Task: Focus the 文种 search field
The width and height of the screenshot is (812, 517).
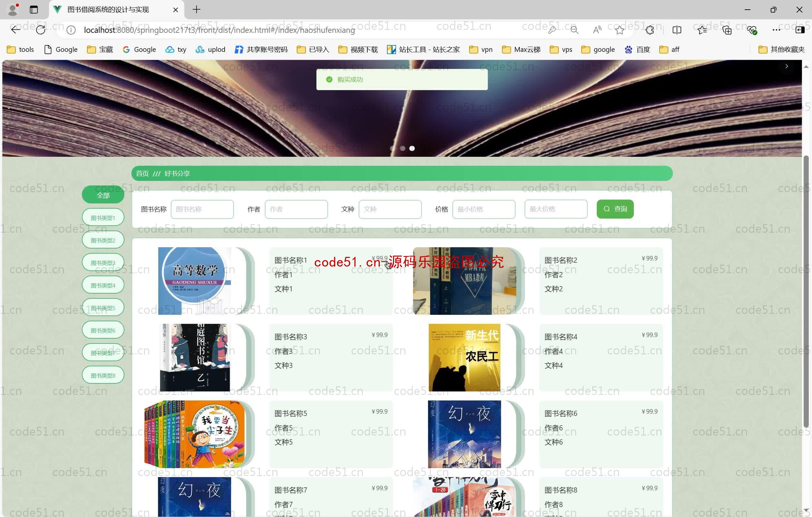Action: point(390,209)
